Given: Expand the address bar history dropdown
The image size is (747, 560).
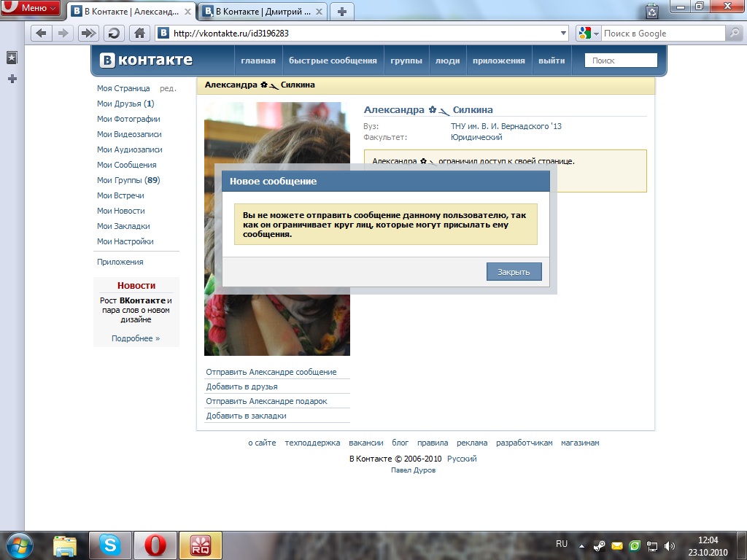Looking at the screenshot, I should coord(564,34).
